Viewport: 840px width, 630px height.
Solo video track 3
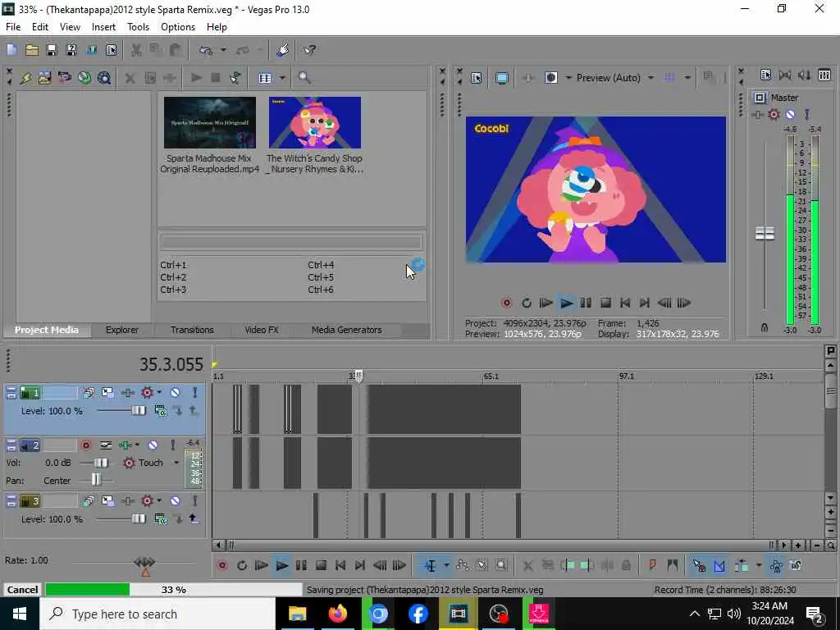[x=195, y=501]
